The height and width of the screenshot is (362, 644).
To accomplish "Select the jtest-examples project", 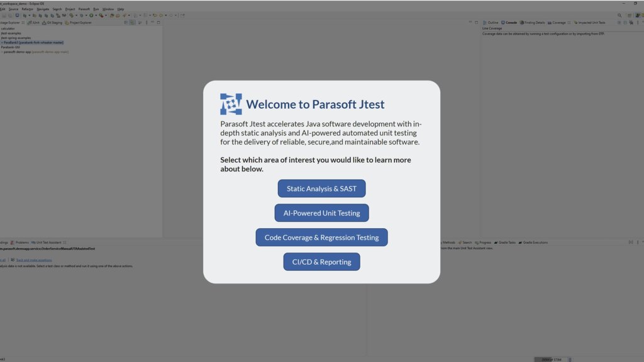I will click(11, 33).
